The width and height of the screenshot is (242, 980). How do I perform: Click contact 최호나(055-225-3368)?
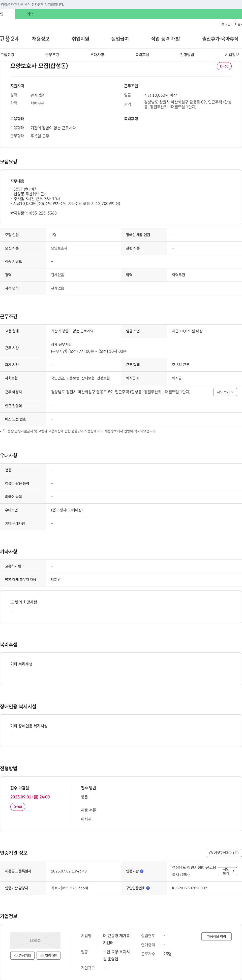tap(69, 888)
